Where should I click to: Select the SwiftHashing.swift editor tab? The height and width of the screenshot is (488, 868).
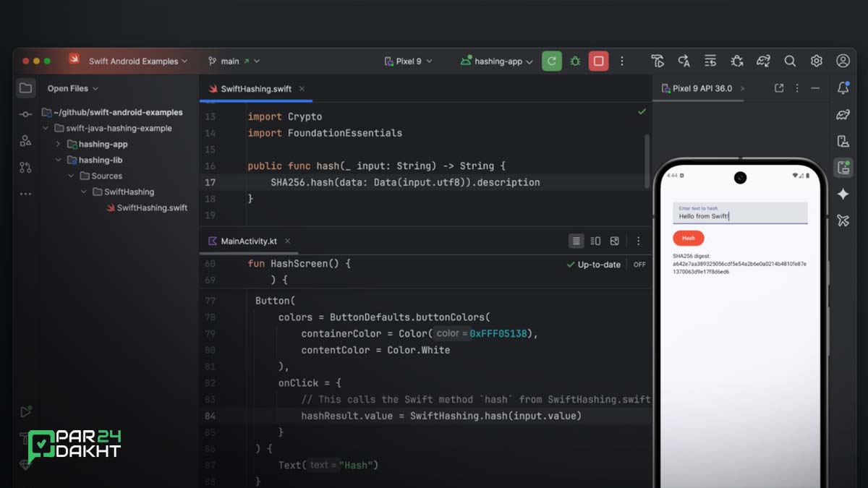pyautogui.click(x=255, y=88)
